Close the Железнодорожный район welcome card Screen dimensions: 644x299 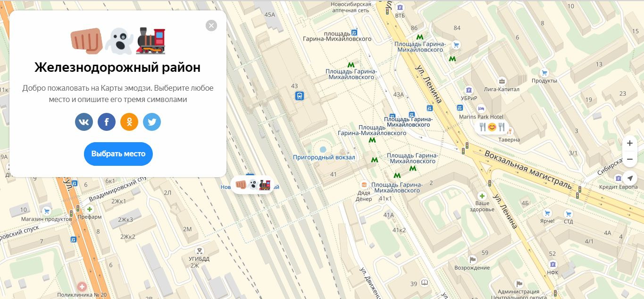click(211, 26)
